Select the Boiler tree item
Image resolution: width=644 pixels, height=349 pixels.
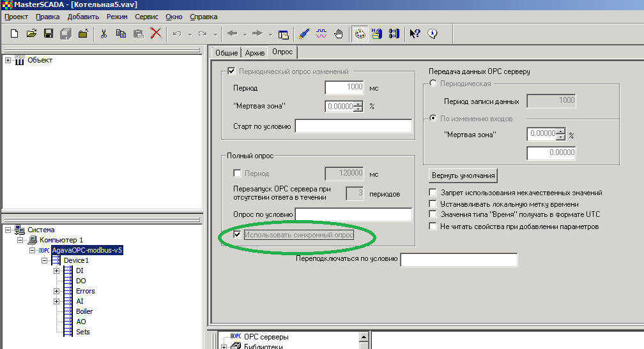coord(84,312)
